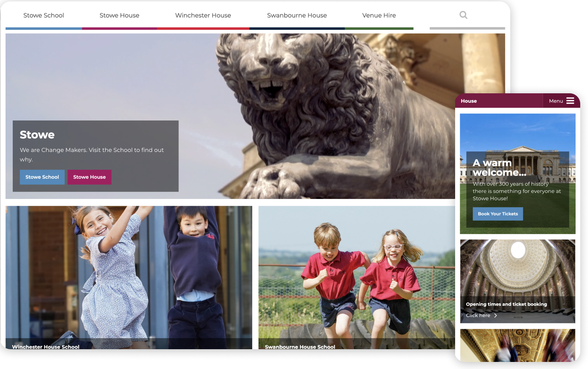Open the Swanbourne House School image card
588x369 pixels.
click(357, 277)
